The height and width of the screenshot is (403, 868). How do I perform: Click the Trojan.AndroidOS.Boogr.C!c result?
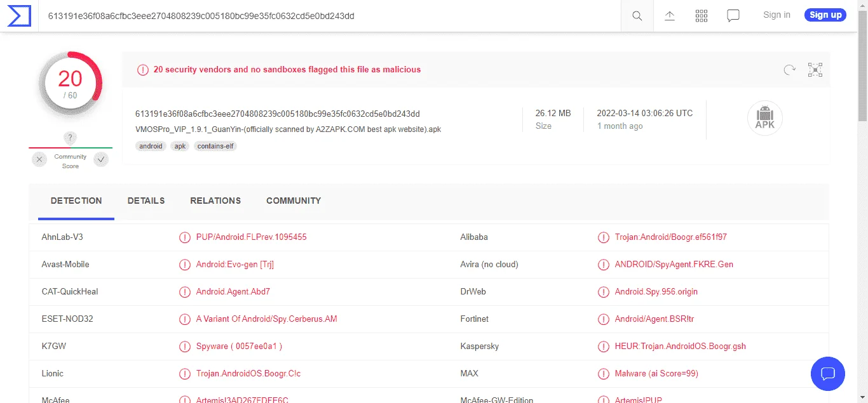click(x=248, y=373)
